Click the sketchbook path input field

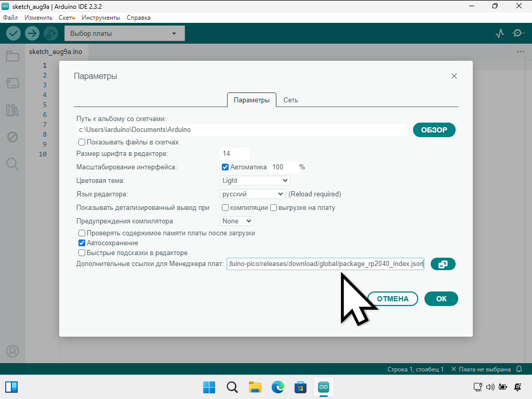[x=241, y=129]
